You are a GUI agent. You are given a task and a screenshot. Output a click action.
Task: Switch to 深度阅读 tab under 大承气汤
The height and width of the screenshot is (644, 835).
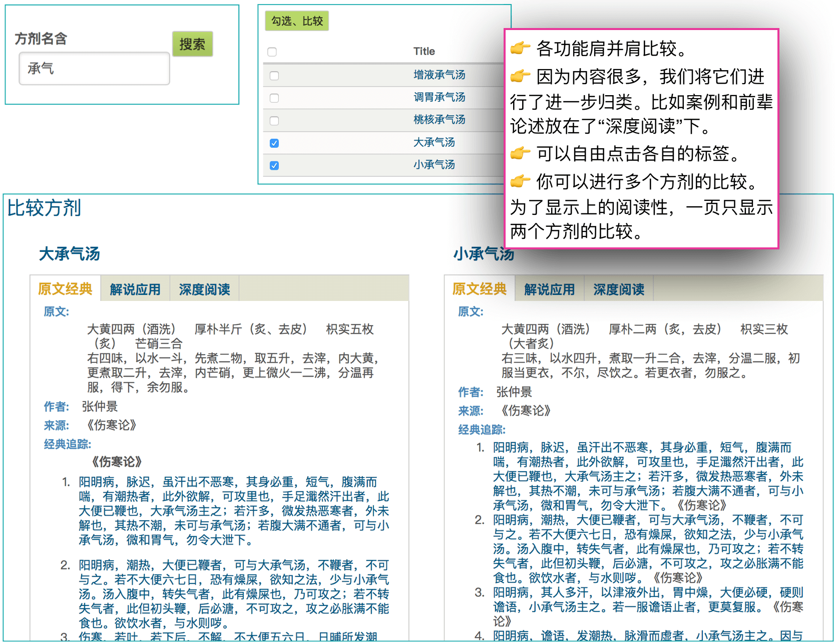pos(204,289)
